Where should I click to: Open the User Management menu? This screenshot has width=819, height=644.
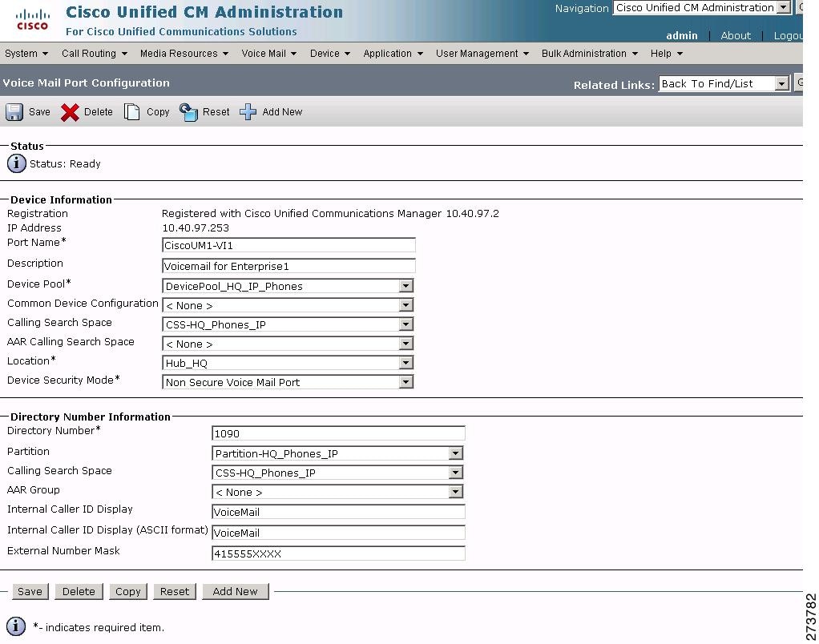coord(482,53)
